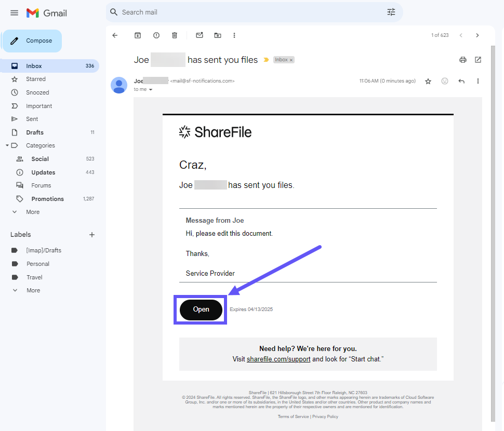Add emoji reaction to message
The height and width of the screenshot is (431, 504).
click(445, 81)
